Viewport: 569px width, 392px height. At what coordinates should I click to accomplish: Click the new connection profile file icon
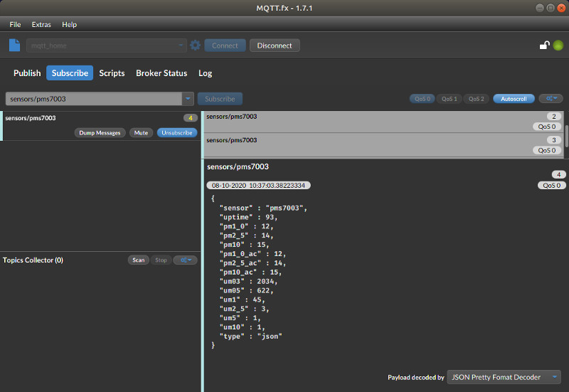point(14,46)
